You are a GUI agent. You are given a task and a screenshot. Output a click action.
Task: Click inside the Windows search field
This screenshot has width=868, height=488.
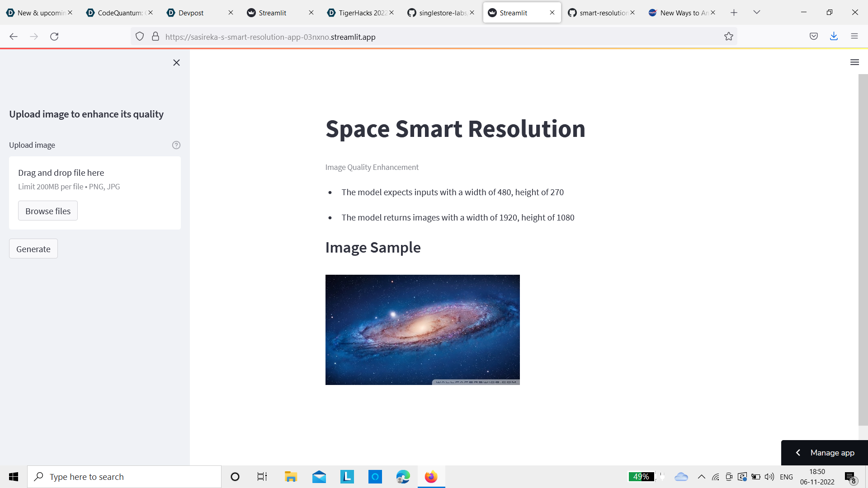[124, 477]
